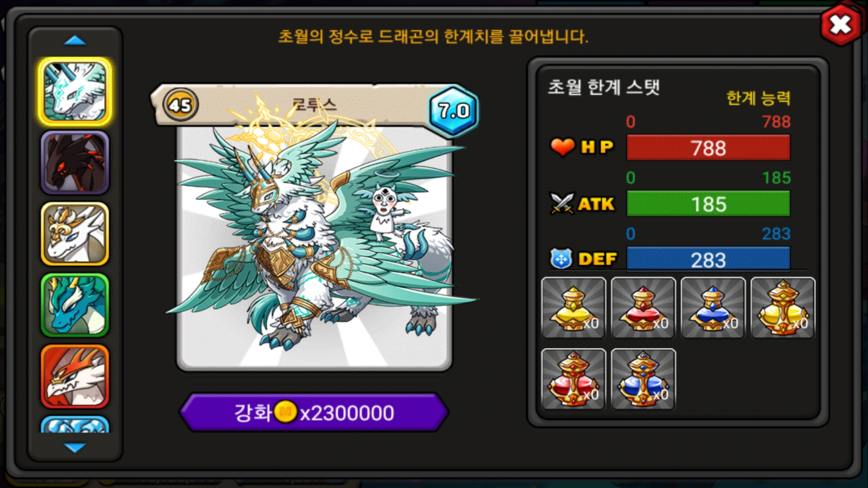Use the large blue essence potion
This screenshot has height=488, width=868.
(643, 379)
